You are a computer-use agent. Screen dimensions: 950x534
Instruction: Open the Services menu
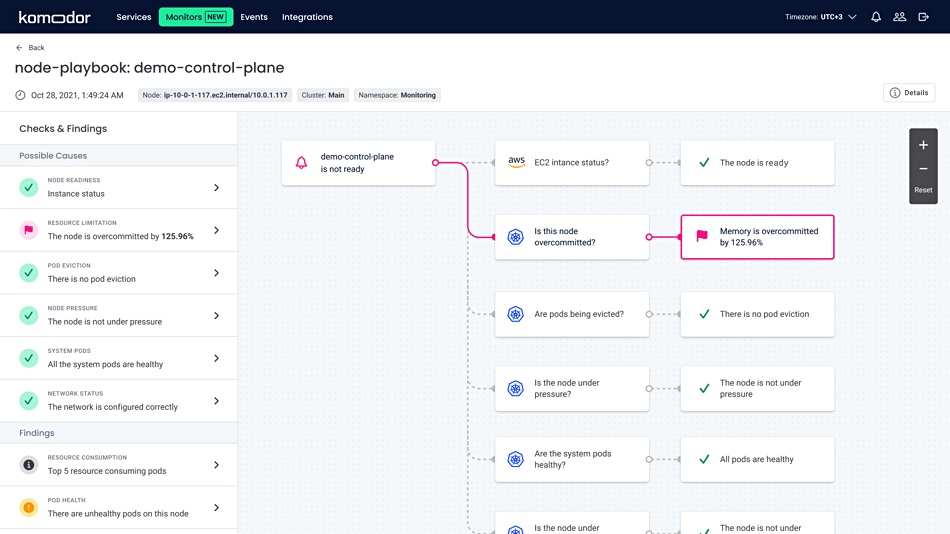click(x=134, y=17)
